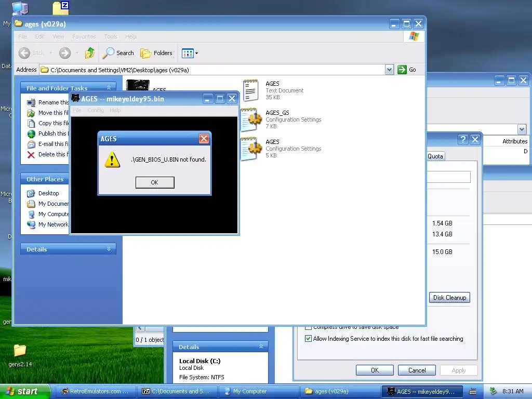This screenshot has height=399, width=532.
Task: Collapse File and Folder Tasks panel
Action: 109,88
